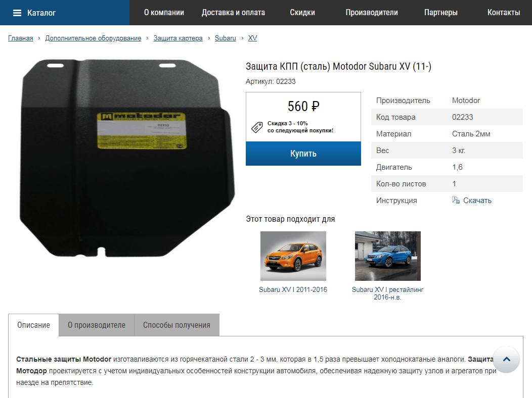Open the Партнеры page
532x398 pixels.
click(x=441, y=13)
